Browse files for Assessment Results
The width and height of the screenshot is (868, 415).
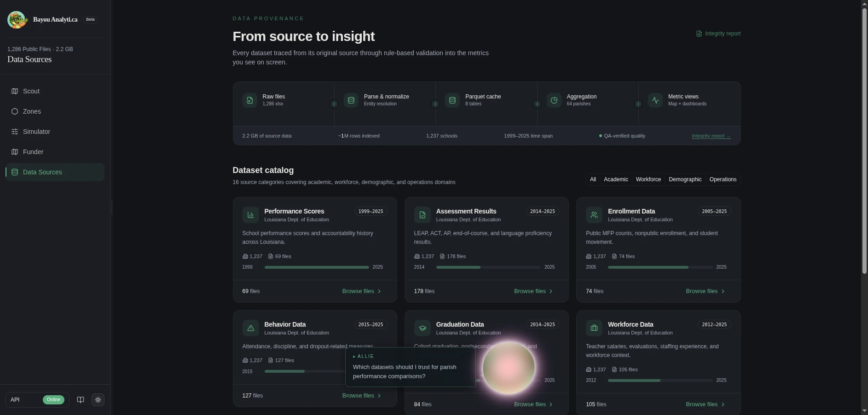[533, 291]
